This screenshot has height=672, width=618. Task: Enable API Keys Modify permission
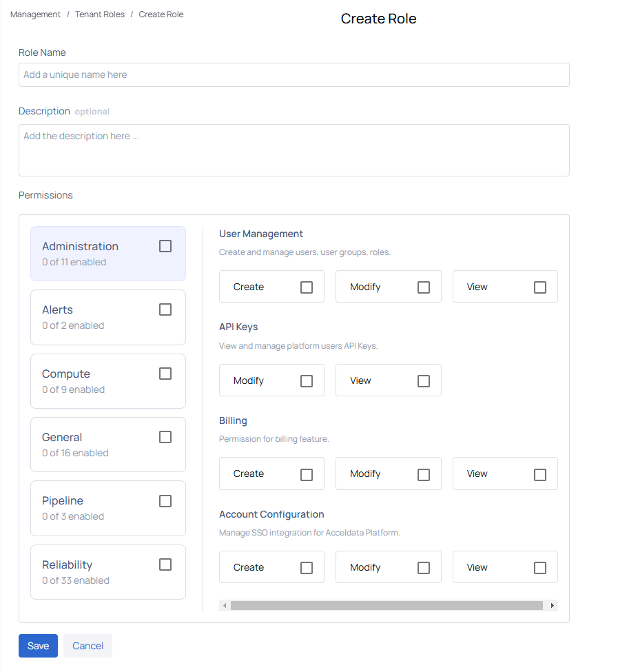(x=307, y=381)
